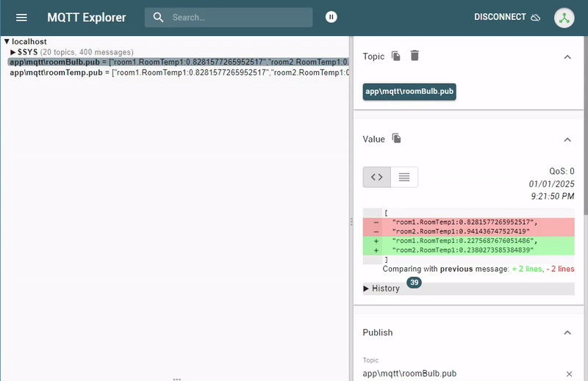Select the app\mqtt\roomTemp.pub topic row
The image size is (588, 381).
178,73
